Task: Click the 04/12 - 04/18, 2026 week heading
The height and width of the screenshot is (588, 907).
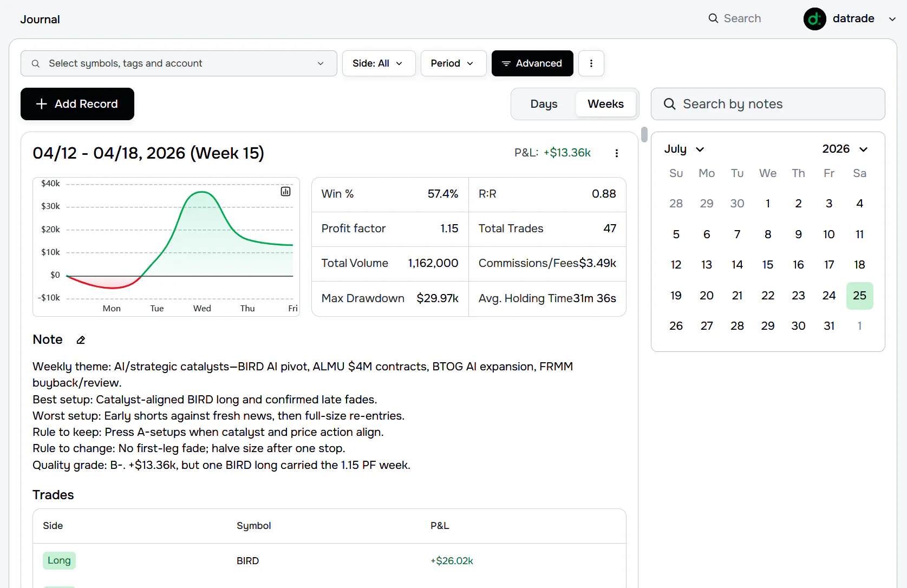Action: pos(148,153)
